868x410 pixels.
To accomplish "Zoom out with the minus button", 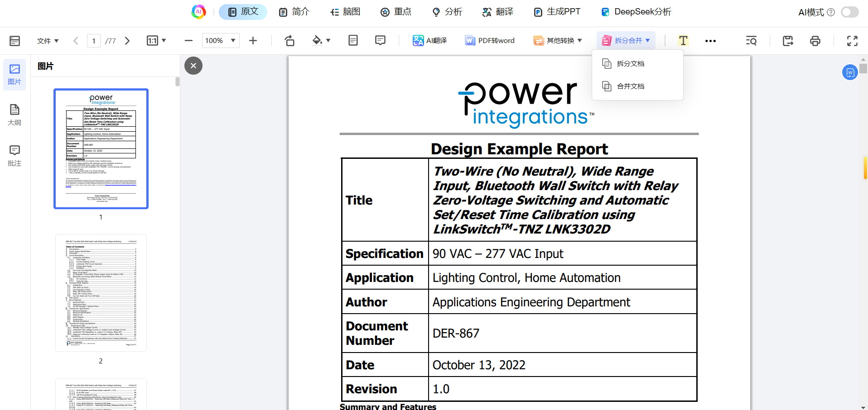I will point(188,41).
